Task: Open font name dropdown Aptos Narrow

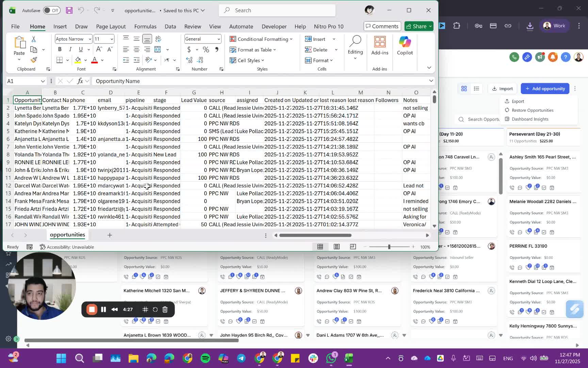Action: (90, 39)
